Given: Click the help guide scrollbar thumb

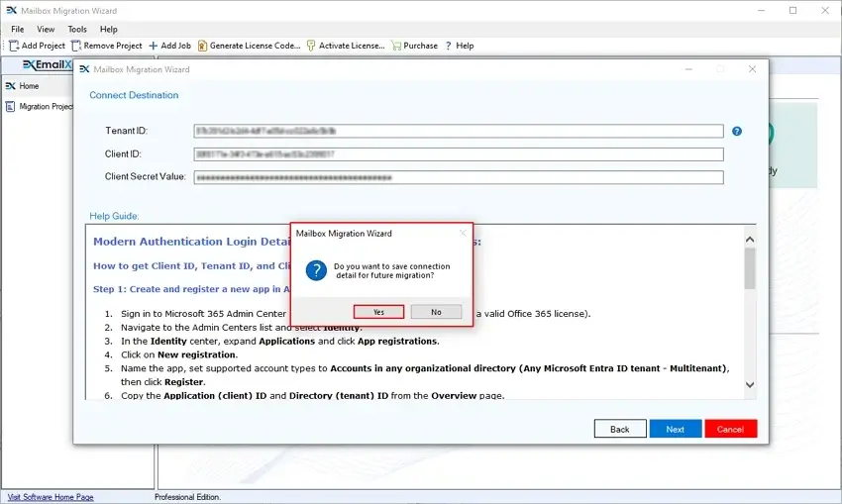Looking at the screenshot, I should point(750,268).
